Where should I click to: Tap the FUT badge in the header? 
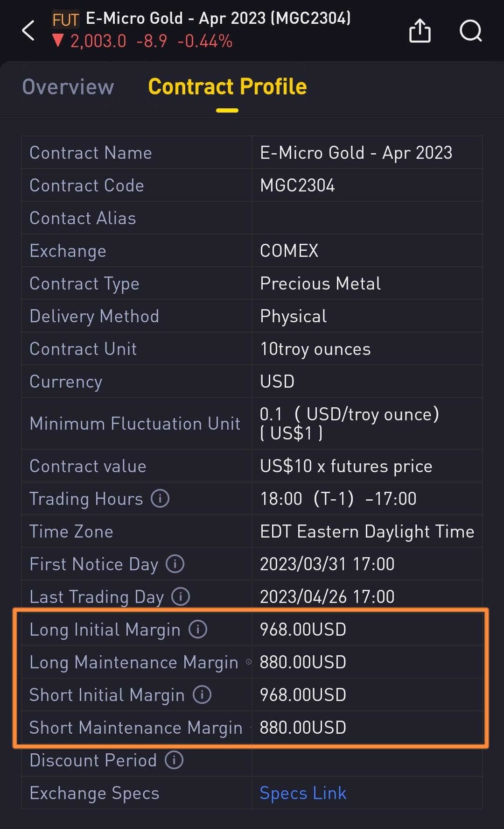65,20
